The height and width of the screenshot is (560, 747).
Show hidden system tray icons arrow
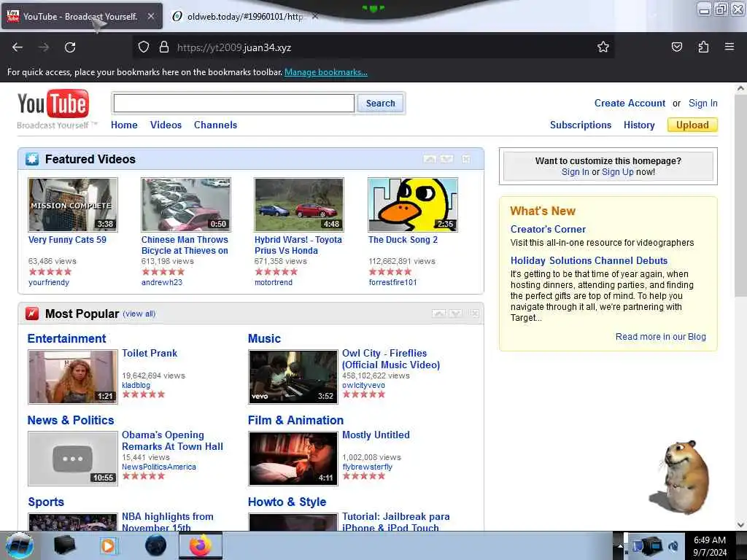[620, 546]
